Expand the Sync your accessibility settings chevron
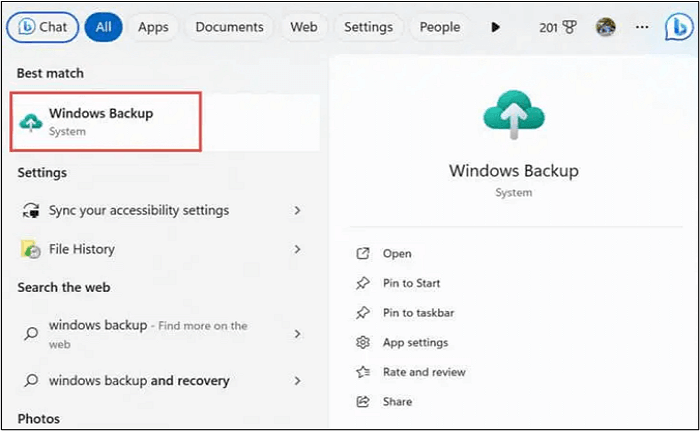The image size is (700, 431). click(x=297, y=210)
